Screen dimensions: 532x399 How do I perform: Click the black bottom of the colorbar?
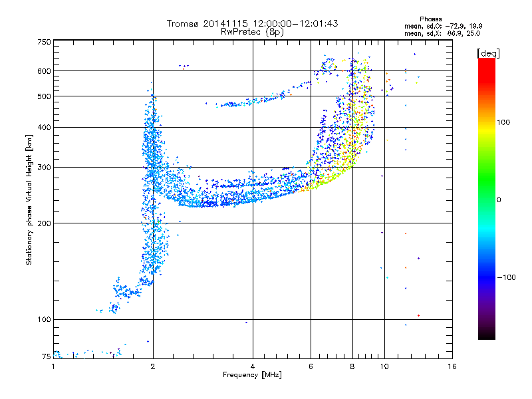point(487,334)
